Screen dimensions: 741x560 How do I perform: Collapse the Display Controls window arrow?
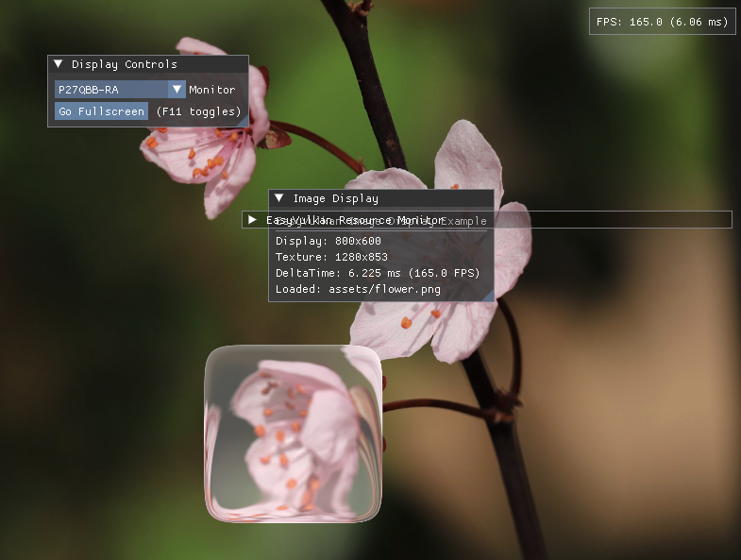tap(59, 64)
